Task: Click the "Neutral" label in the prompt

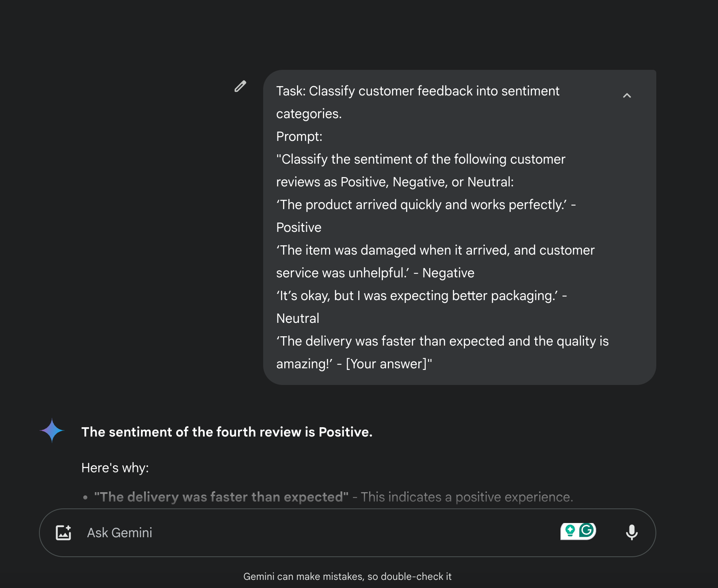Action: pos(298,318)
